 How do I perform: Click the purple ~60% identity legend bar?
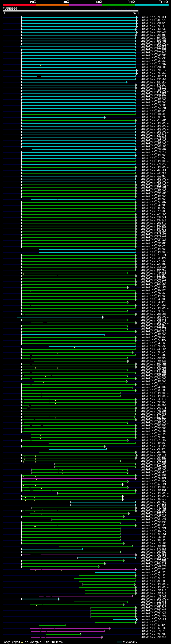(x=85, y=5)
